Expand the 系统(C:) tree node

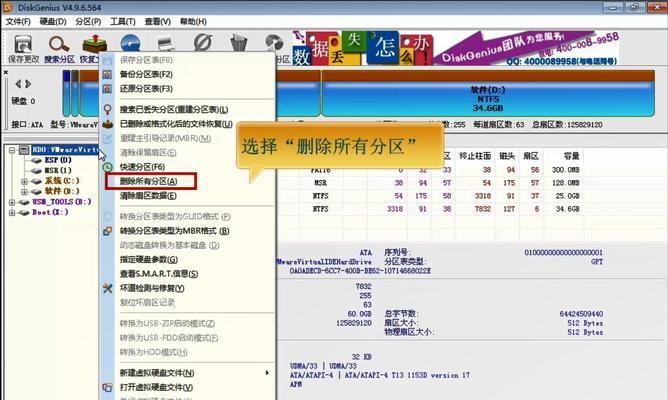[x=24, y=181]
